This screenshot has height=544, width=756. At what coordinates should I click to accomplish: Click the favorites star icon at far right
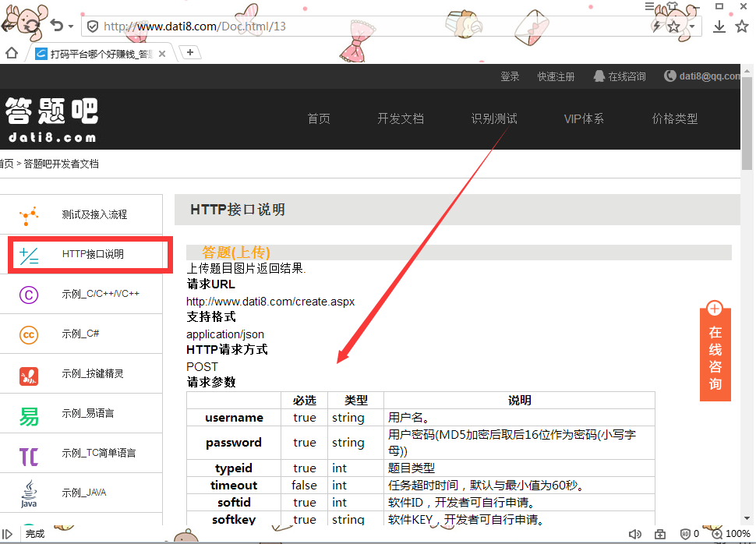(x=742, y=26)
